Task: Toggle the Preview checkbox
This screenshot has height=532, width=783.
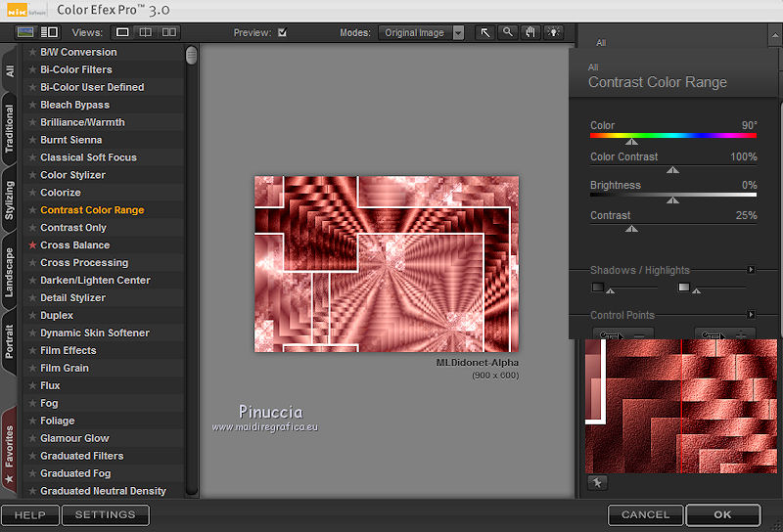Action: click(x=283, y=32)
